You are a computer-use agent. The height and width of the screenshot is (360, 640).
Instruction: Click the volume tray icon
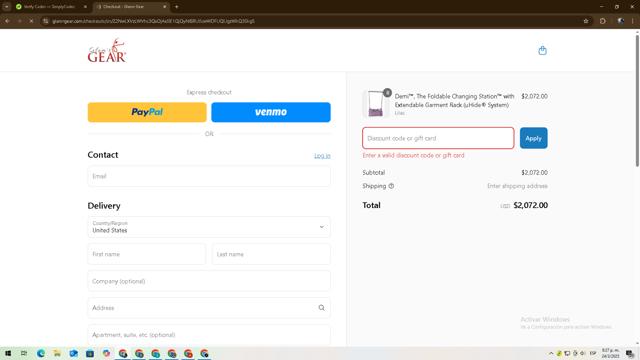coord(583,353)
